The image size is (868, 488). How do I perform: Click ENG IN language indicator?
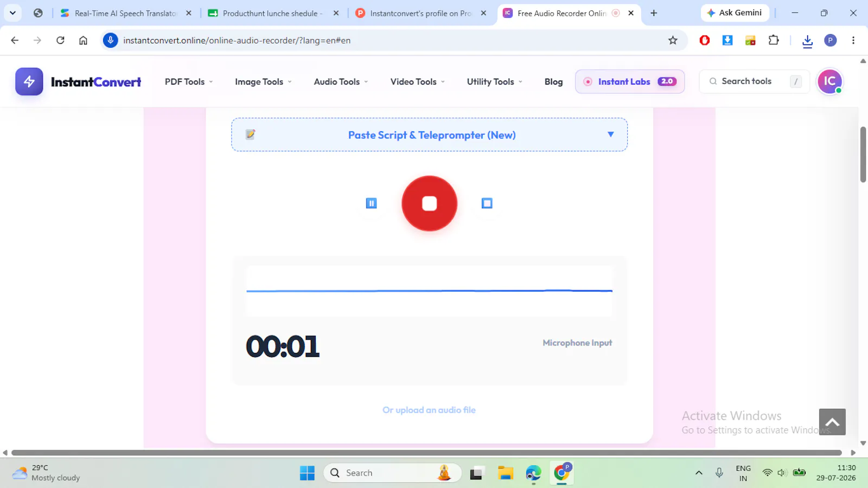pyautogui.click(x=743, y=473)
